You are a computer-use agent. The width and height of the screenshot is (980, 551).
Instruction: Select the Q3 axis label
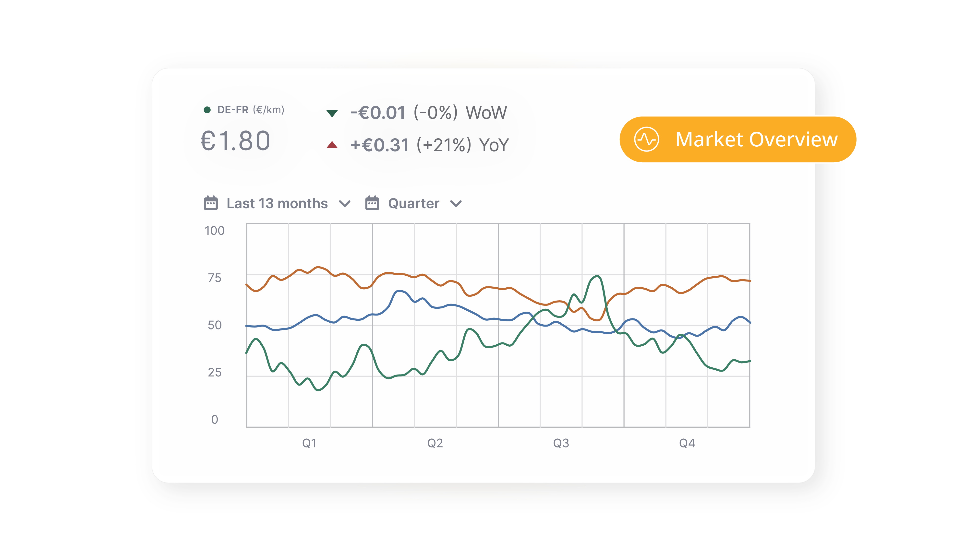[x=560, y=443]
